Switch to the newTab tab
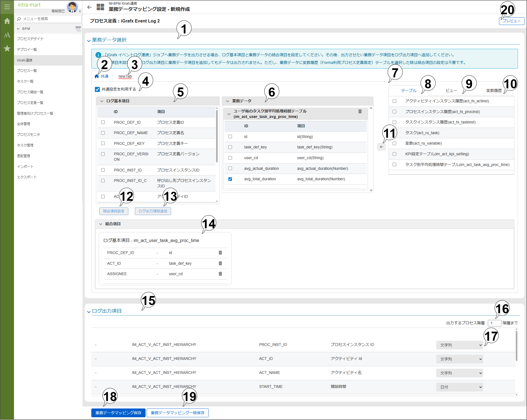This screenshot has height=420, width=527. [125, 76]
